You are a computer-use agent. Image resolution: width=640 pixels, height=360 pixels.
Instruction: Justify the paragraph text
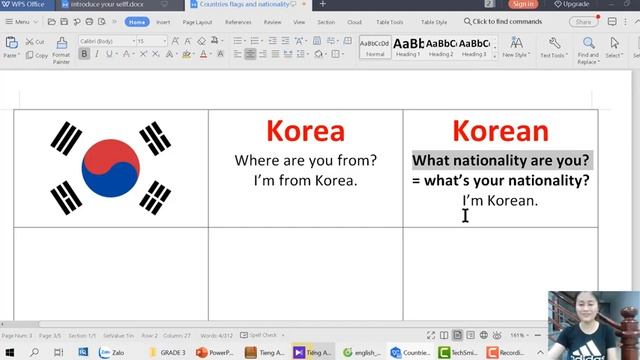pos(276,54)
